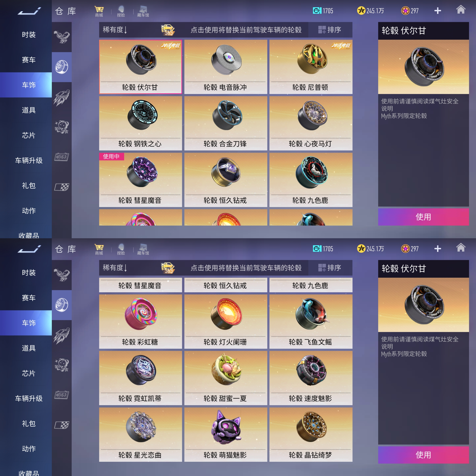Pick the 轮毂 萌猫魅影 wheel
The width and height of the screenshot is (476, 476).
[225, 435]
